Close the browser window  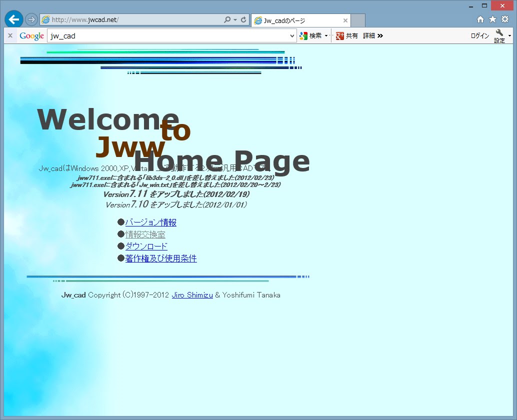[x=502, y=5]
